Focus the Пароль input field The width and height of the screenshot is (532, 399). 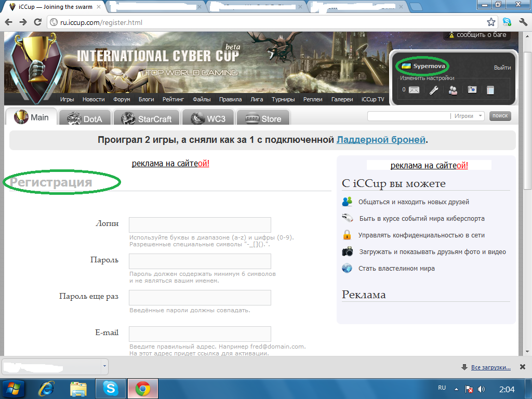click(200, 261)
